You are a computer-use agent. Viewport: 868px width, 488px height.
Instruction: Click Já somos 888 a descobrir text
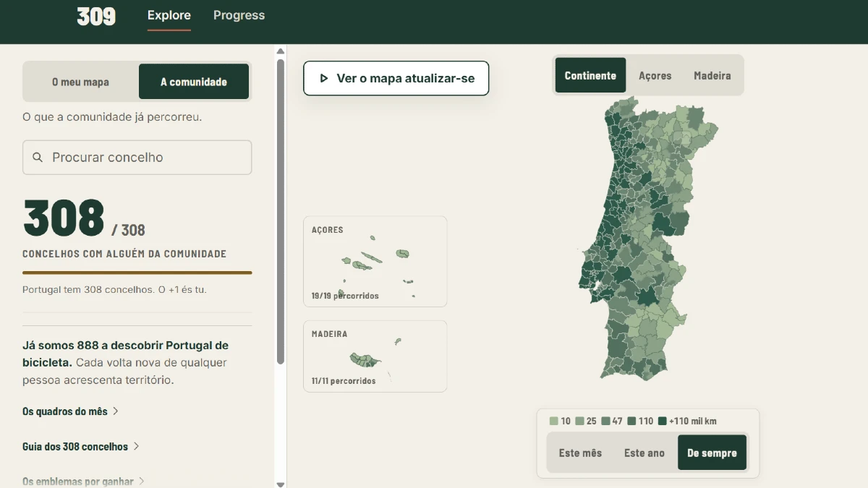(125, 354)
